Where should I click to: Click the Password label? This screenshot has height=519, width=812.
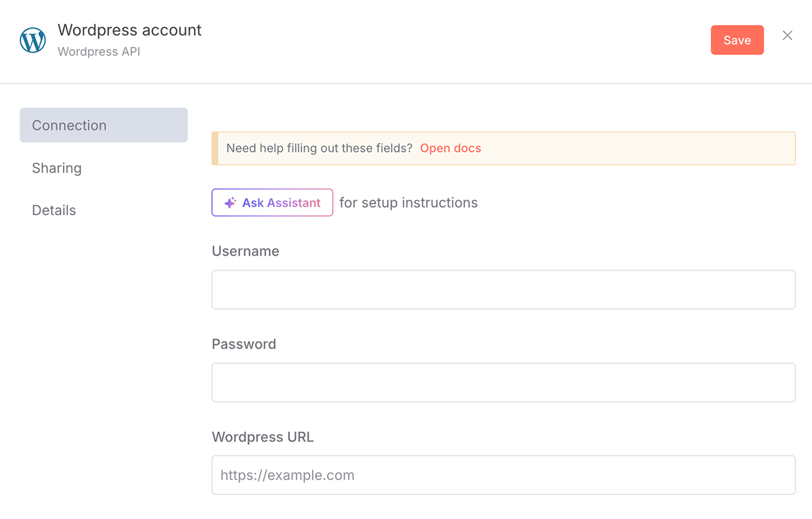pos(244,344)
